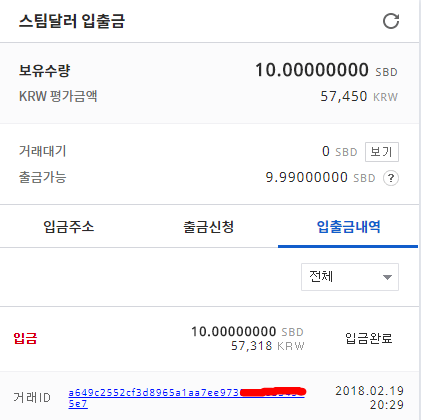This screenshot has height=420, width=421.
Task: Click the 9.99000000 SBD withdrawable amount
Action: [x=320, y=178]
